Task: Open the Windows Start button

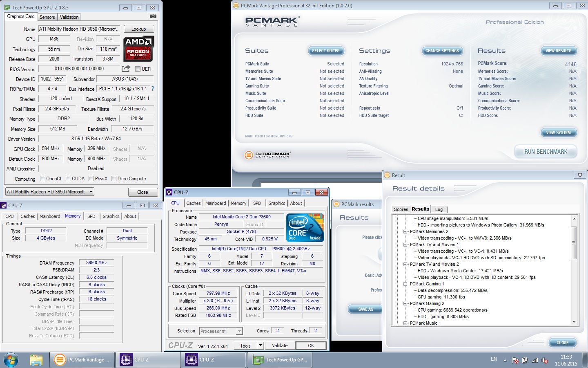Action: (11, 360)
